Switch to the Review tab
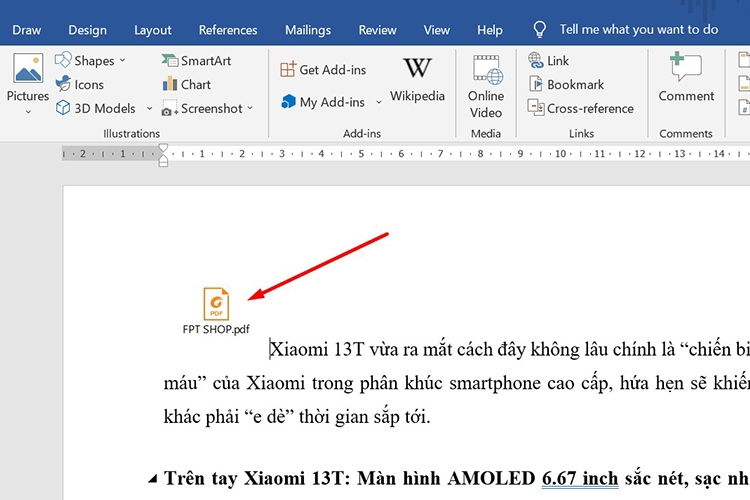 (377, 30)
